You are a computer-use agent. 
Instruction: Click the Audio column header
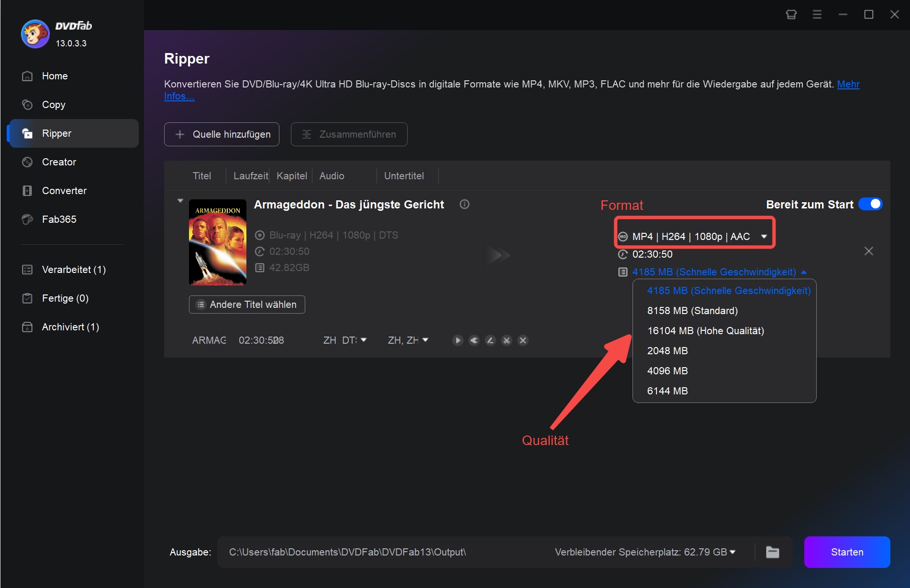point(332,176)
